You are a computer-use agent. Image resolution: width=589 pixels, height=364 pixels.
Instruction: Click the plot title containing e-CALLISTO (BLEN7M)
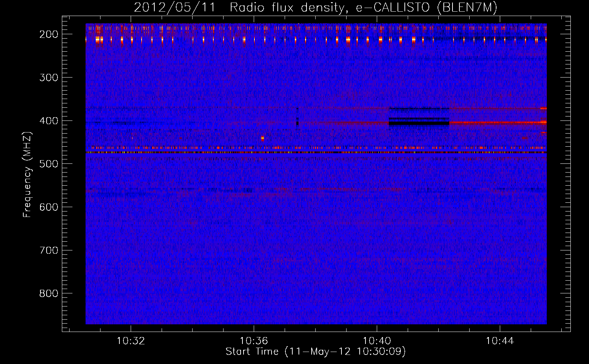point(315,7)
